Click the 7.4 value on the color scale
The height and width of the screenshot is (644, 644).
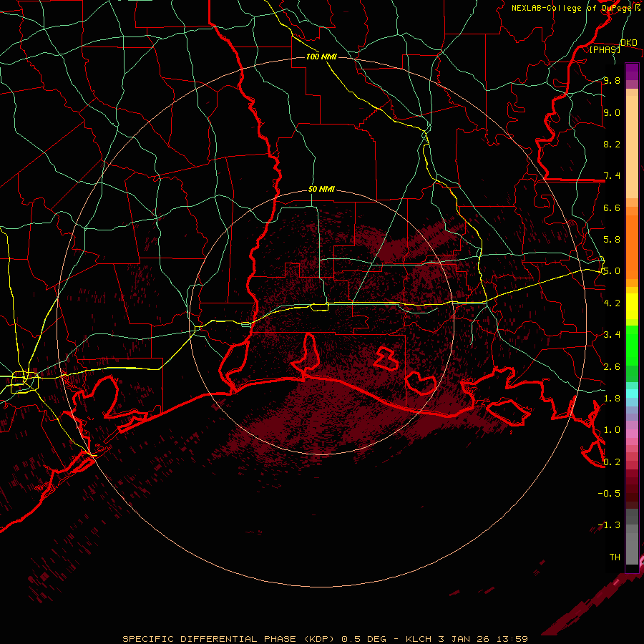[612, 176]
